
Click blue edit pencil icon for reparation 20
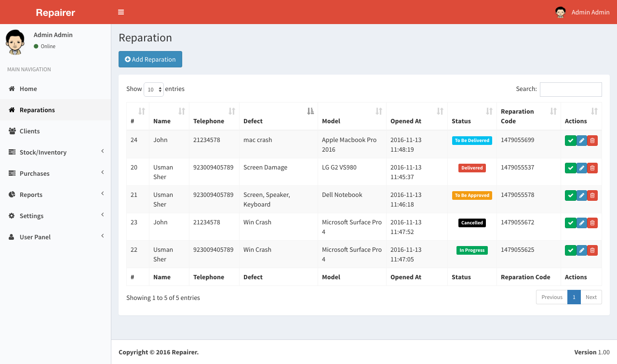click(582, 168)
